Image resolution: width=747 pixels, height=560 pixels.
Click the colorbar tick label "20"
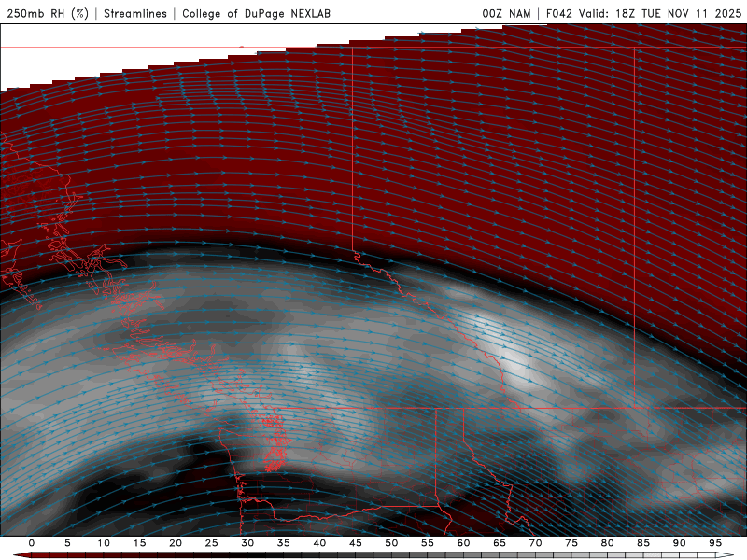(176, 543)
